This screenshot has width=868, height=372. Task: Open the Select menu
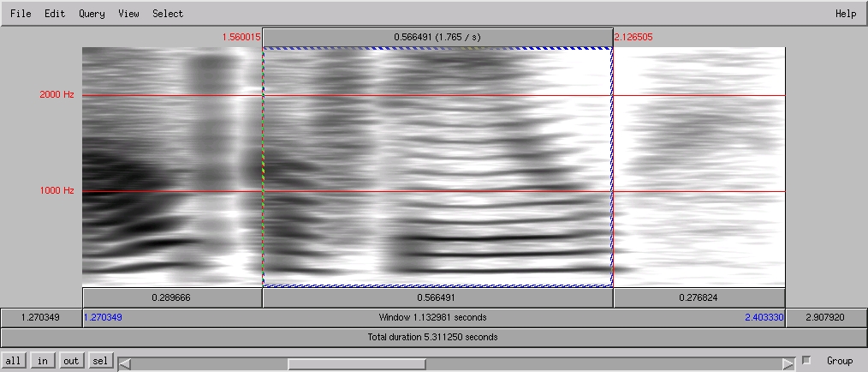tap(168, 14)
